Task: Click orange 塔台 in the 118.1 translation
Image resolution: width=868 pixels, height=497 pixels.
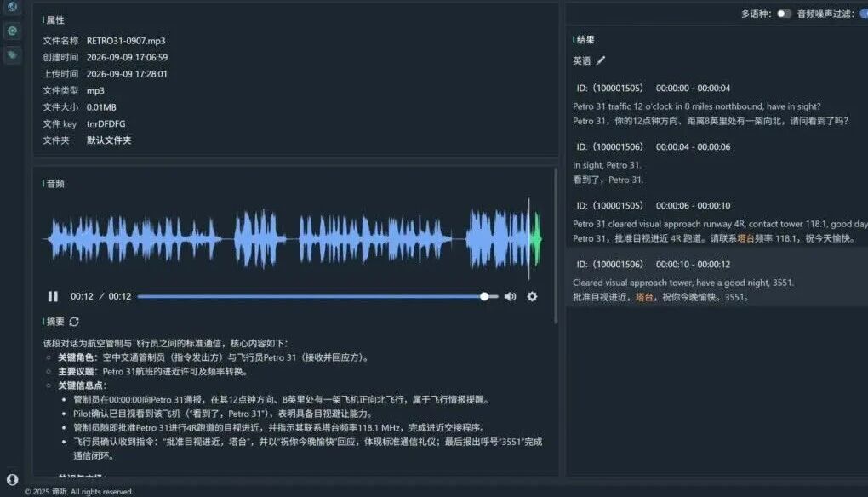Action: [x=745, y=238]
